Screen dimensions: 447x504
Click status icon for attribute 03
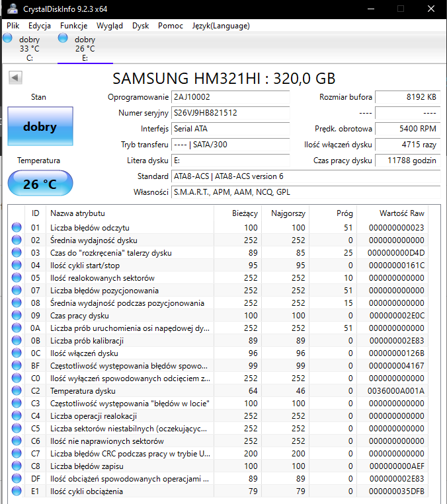point(17,252)
